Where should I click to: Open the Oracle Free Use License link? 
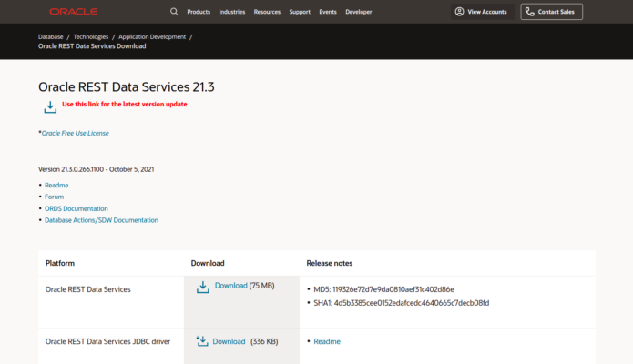tap(75, 133)
